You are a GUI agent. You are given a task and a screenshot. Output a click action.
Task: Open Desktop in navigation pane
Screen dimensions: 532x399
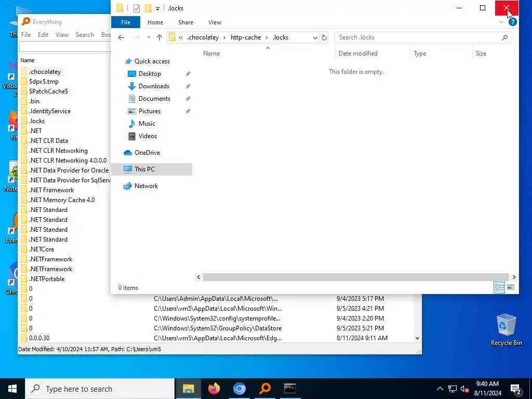[150, 74]
